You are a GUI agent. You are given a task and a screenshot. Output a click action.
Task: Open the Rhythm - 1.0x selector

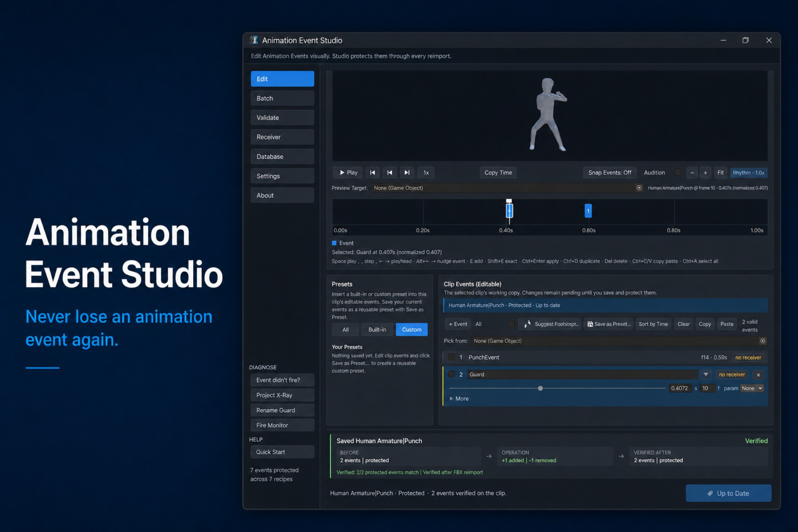point(748,173)
